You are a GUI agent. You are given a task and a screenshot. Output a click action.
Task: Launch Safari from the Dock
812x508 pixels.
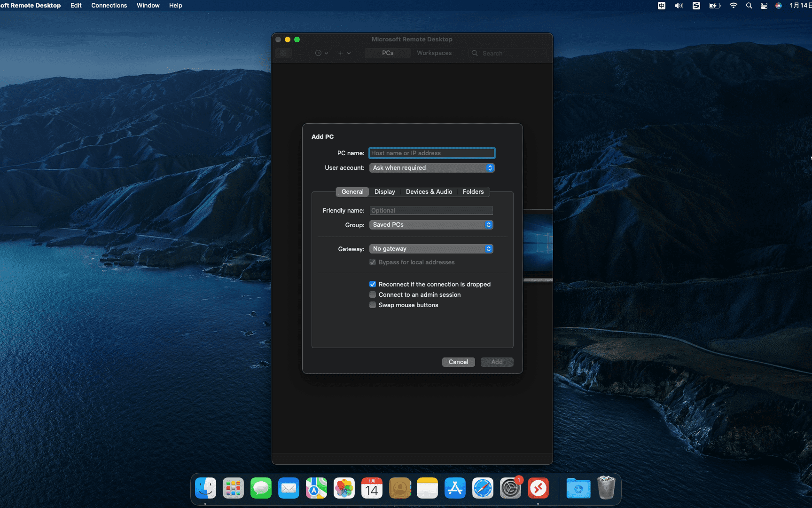(x=483, y=489)
